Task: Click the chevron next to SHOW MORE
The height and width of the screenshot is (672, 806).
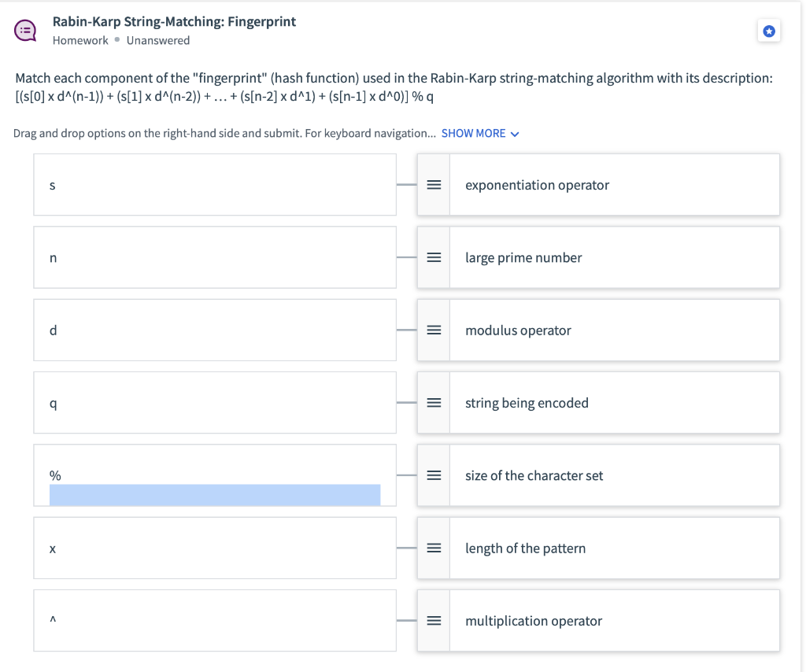Action: (515, 133)
